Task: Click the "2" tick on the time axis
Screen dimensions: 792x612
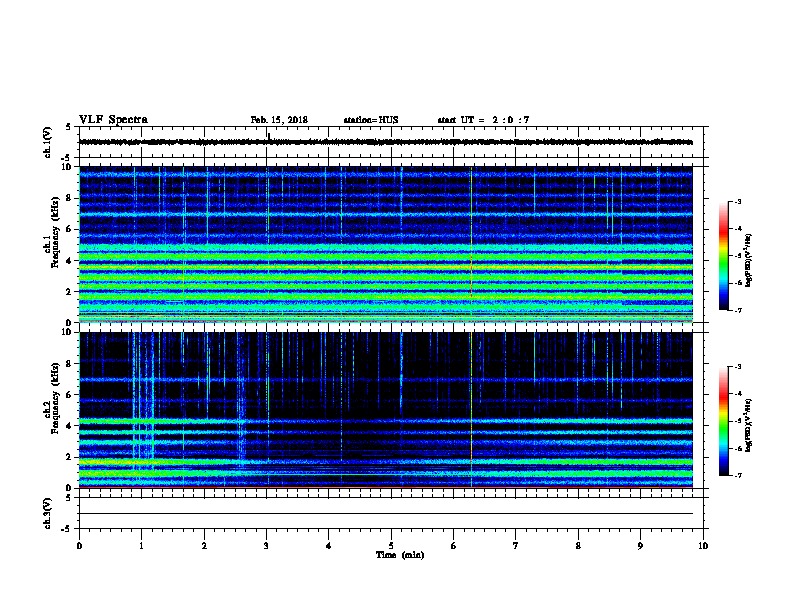Action: click(x=204, y=545)
